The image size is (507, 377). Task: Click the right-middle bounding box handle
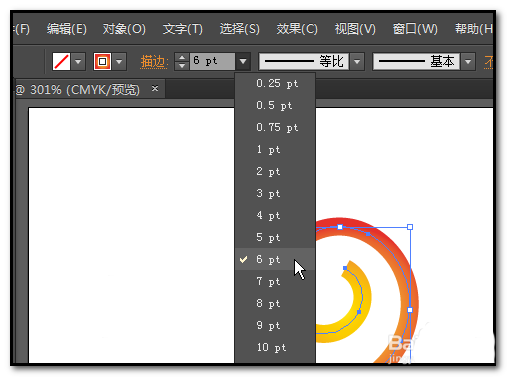pos(410,310)
